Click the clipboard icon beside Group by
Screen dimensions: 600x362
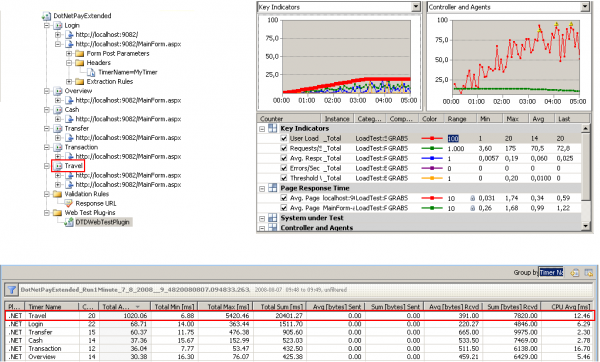click(575, 272)
